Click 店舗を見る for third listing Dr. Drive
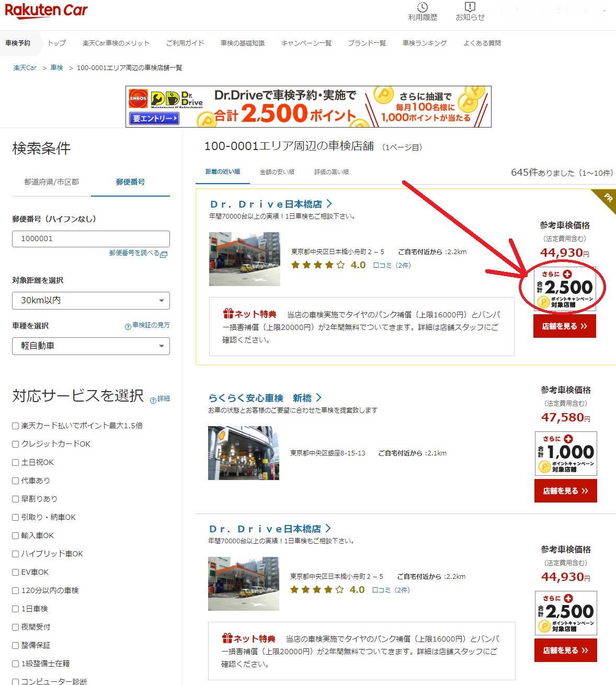The height and width of the screenshot is (685, 616). click(566, 650)
